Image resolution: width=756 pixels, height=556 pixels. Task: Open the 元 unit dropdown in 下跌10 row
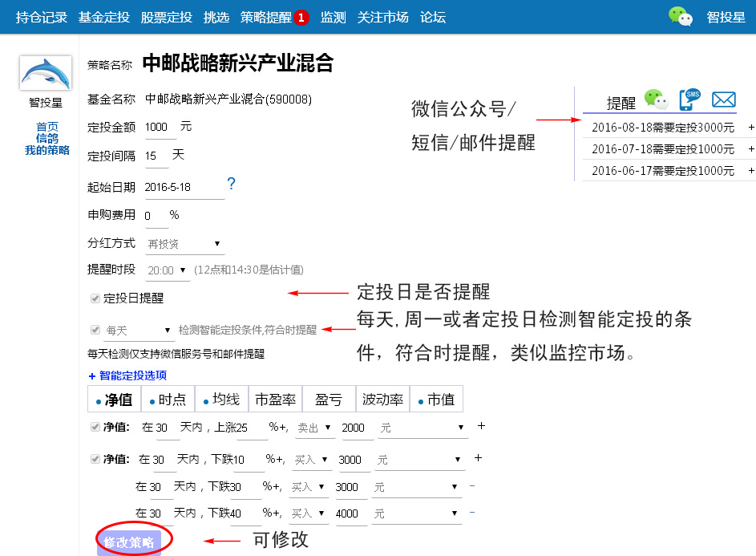(x=420, y=460)
